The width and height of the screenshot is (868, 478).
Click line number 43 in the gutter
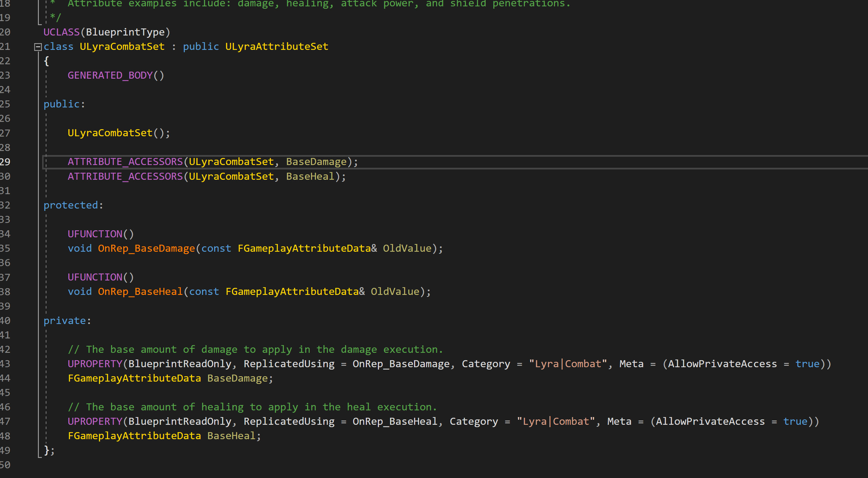5,364
